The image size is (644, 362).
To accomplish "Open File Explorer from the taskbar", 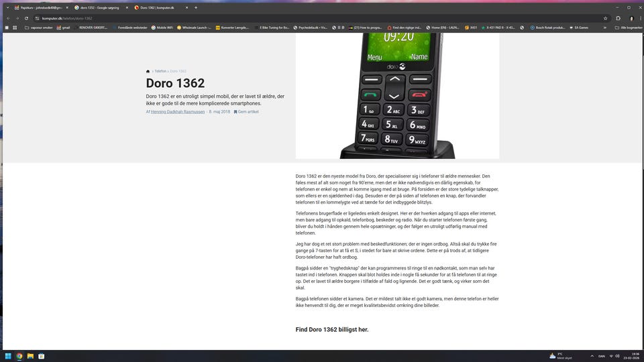I will [30, 356].
